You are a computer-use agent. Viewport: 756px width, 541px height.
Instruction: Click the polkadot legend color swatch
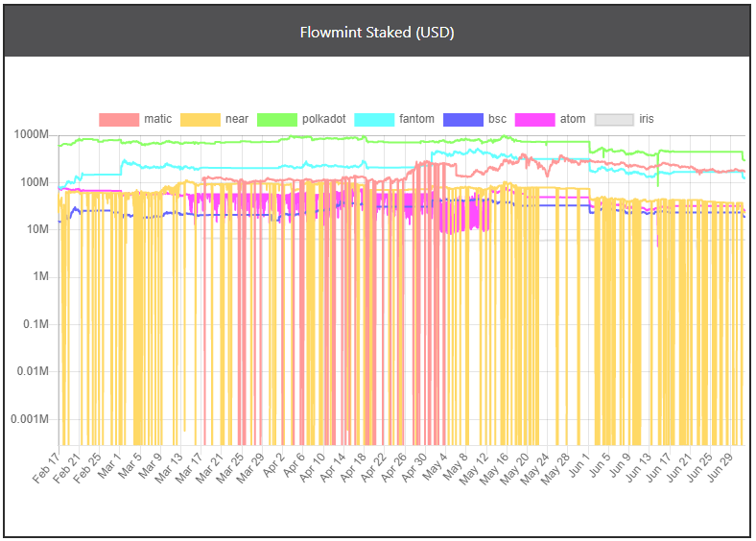[276, 120]
